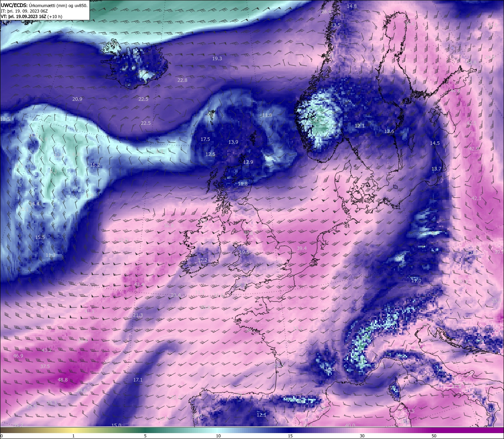Click the colour scale tick label 30
Viewport: 504px width, 439px height.
(362, 436)
